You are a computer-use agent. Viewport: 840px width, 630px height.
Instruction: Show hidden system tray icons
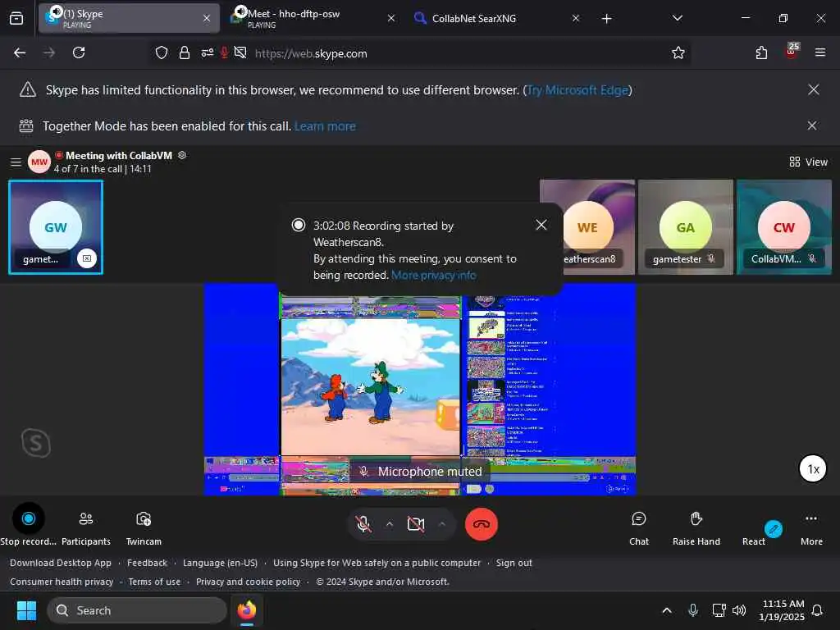pos(667,610)
